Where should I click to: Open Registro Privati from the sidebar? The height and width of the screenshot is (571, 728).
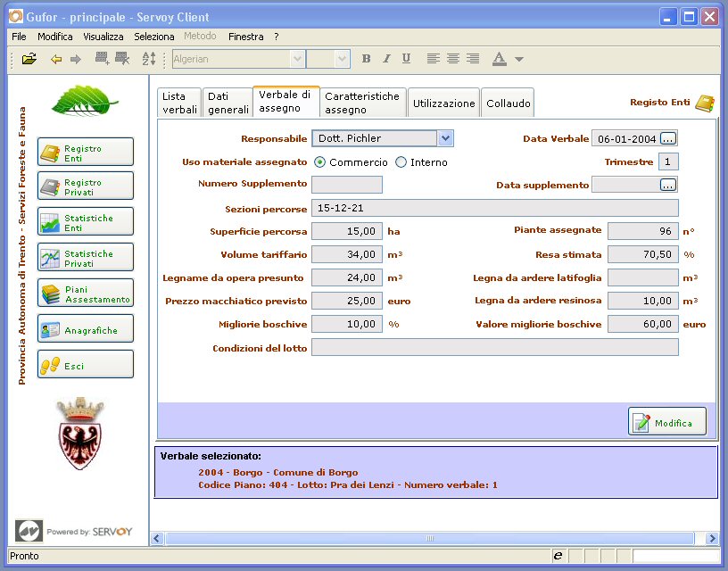pos(86,186)
